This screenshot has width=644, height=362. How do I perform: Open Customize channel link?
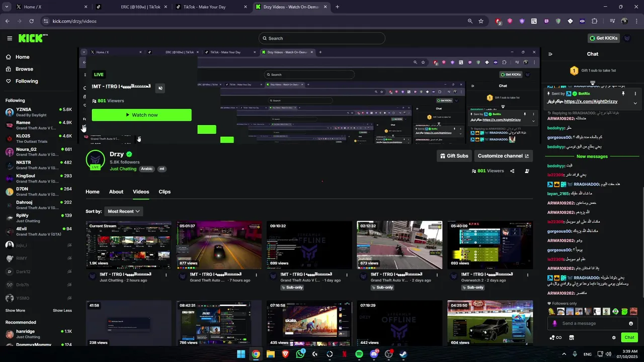[503, 156]
